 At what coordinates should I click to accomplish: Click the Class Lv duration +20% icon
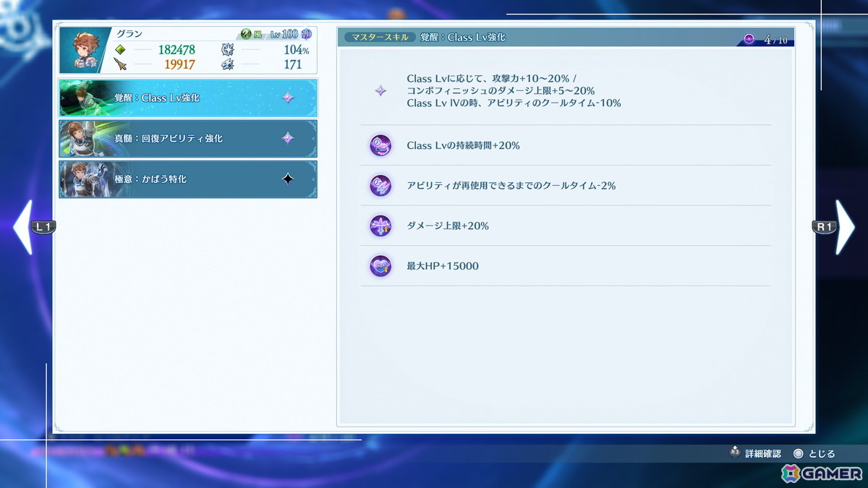click(x=380, y=145)
